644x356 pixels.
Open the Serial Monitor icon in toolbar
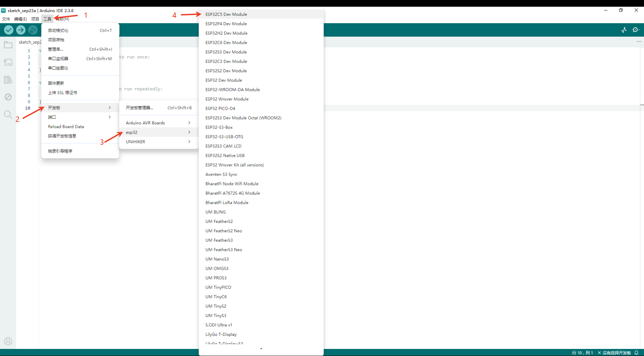(636, 30)
